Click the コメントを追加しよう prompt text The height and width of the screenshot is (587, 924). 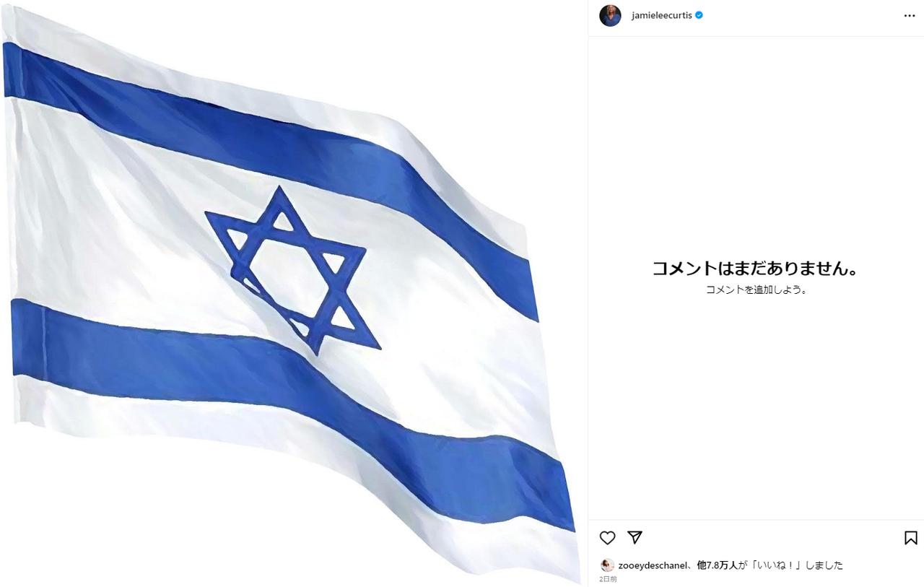756,290
